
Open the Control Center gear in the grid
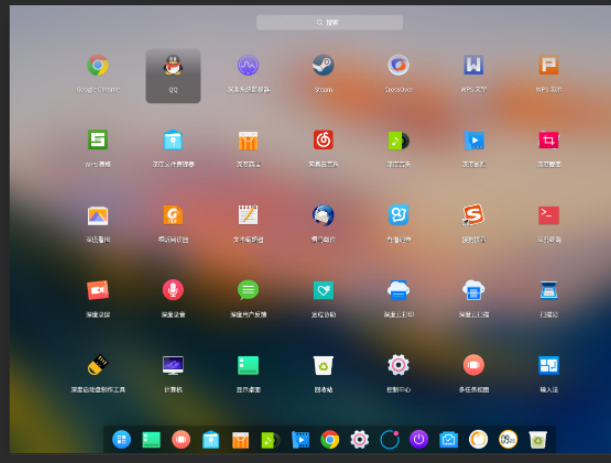pyautogui.click(x=398, y=365)
